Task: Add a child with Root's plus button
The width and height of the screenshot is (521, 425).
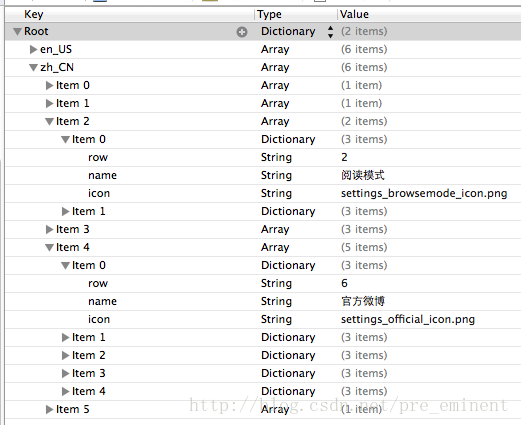Action: click(x=242, y=32)
